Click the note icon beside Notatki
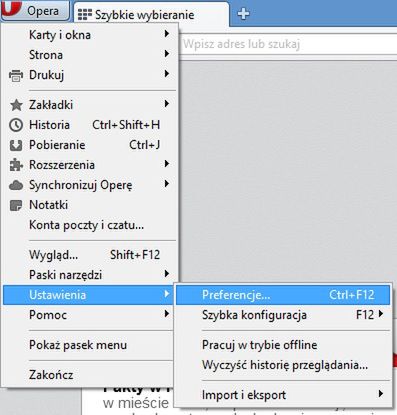Screen dimensions: 397x415 tap(16, 205)
